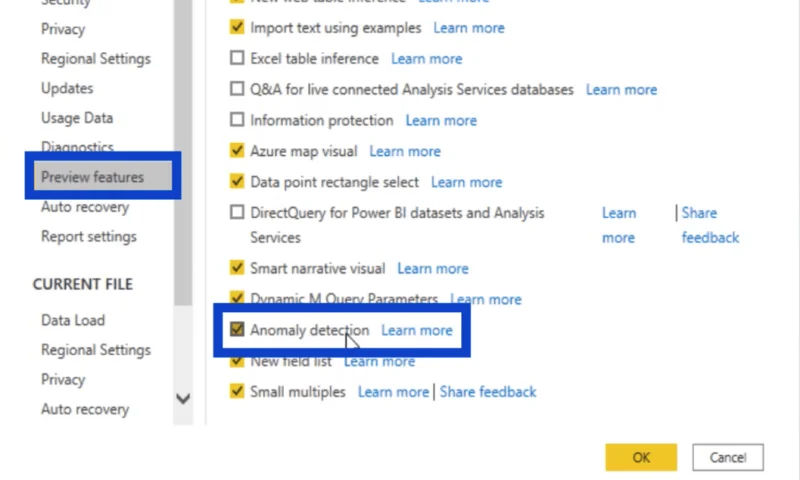800x480 pixels.
Task: Open Learn more for Data point rectangle select
Action: (x=466, y=182)
